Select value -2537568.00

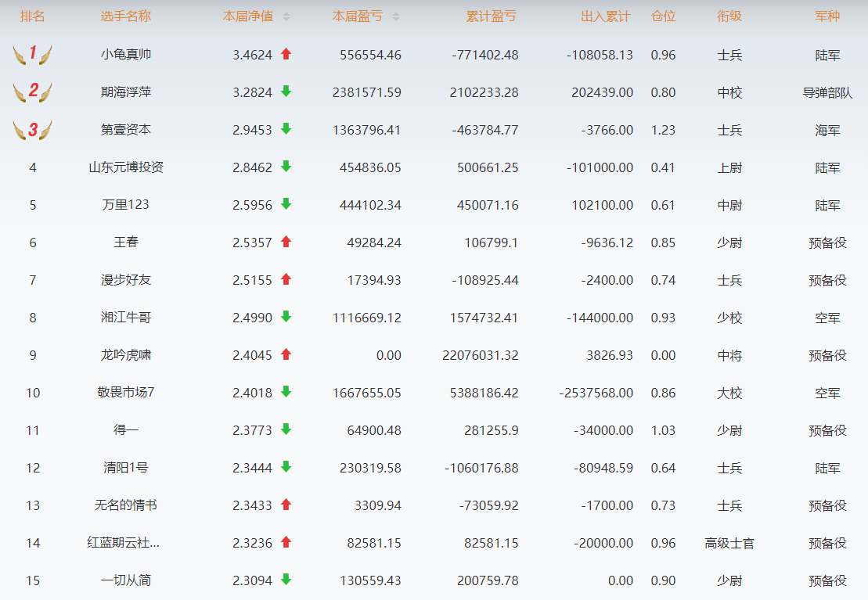pyautogui.click(x=596, y=393)
